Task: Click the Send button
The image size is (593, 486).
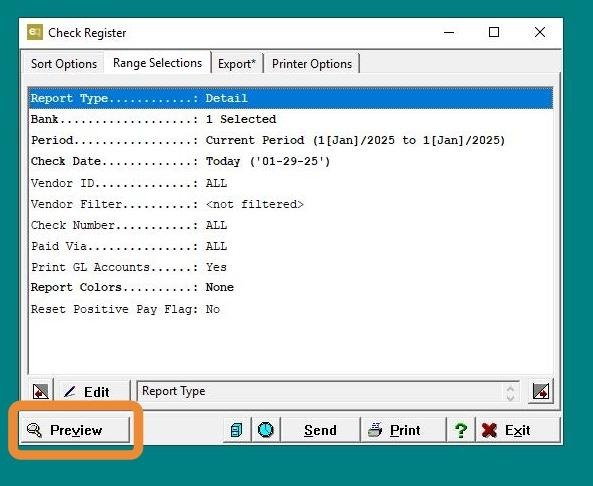Action: 320,430
